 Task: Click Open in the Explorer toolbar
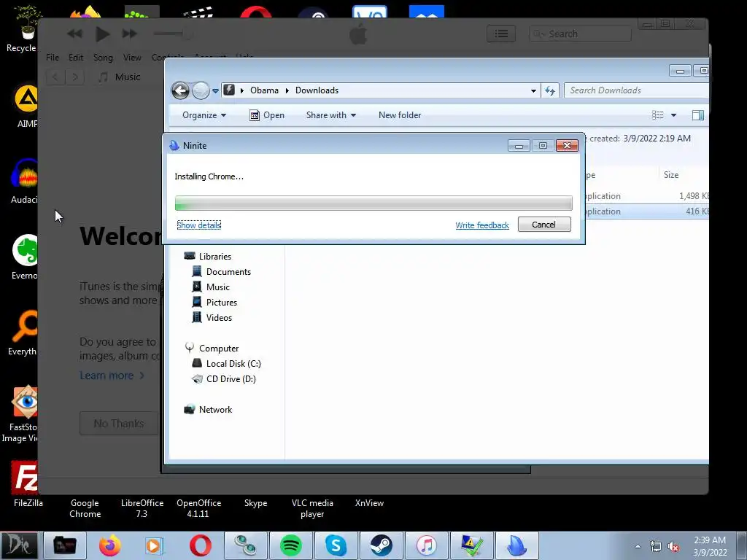(x=267, y=114)
